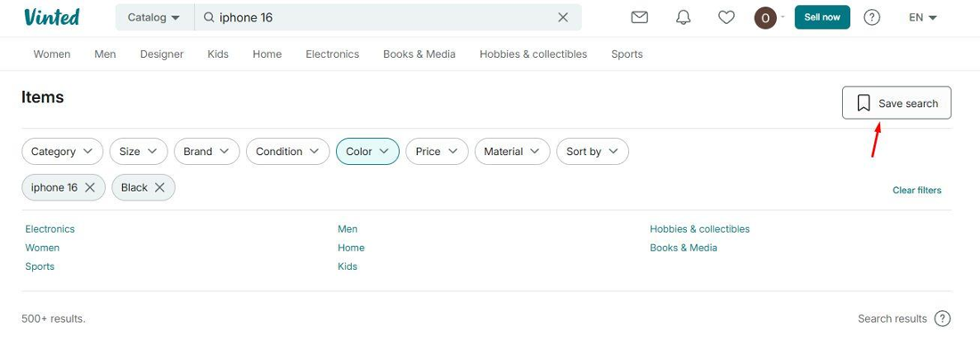The image size is (980, 344).
Task: Expand the Price filter
Action: tap(437, 152)
